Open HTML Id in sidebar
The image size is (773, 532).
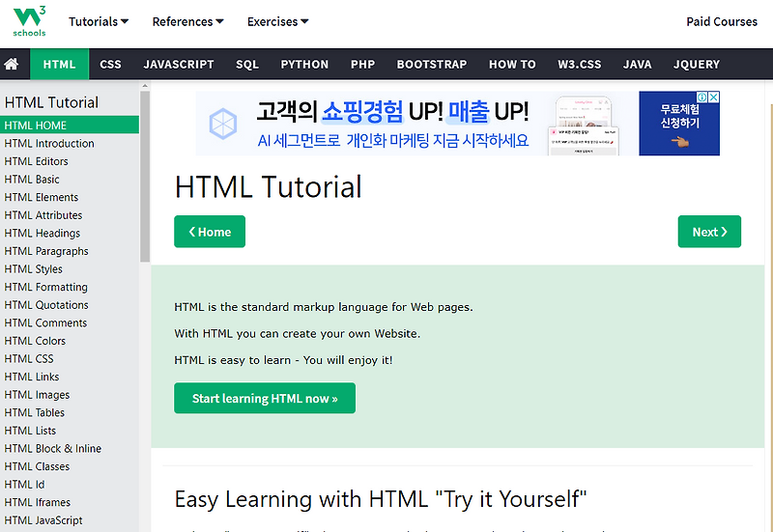pos(70,485)
